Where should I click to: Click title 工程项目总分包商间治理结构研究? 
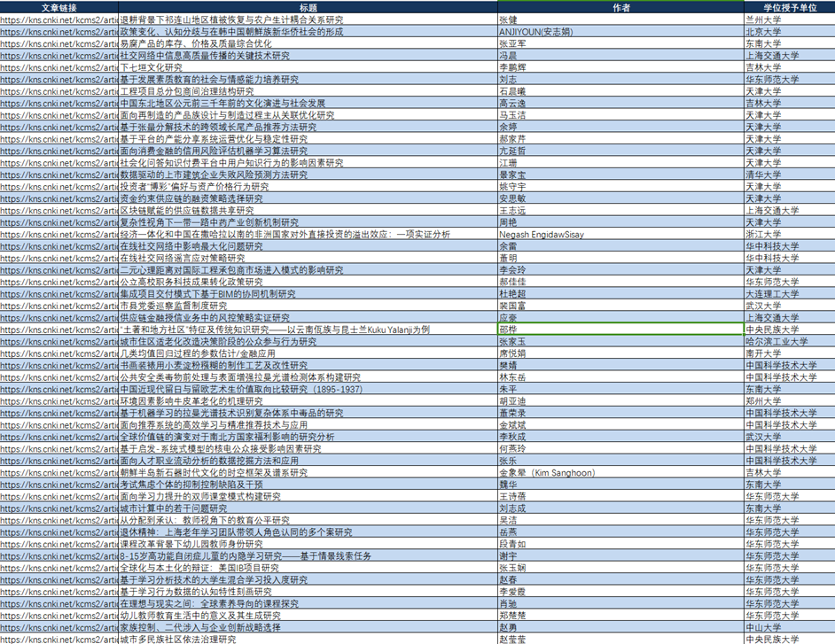tap(187, 91)
